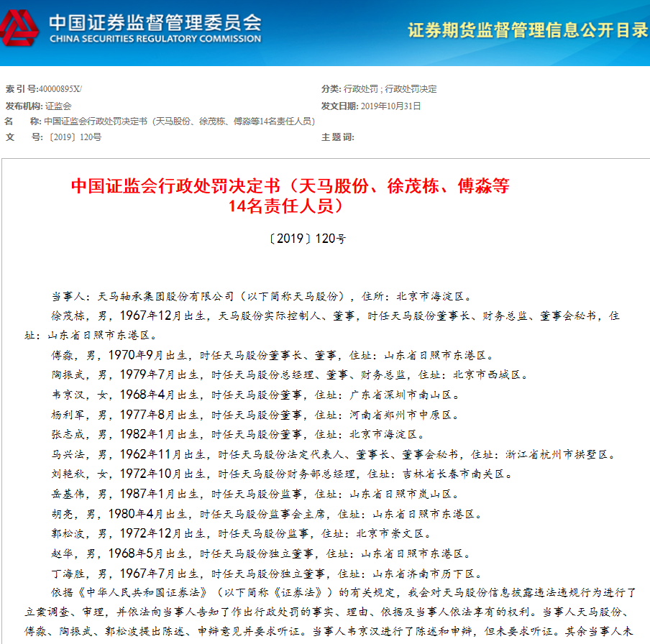Viewport: 650px width, 644px height.
Task: Click the CHINA SECURITIES REGULATORY COMMISSION text
Action: [x=155, y=39]
